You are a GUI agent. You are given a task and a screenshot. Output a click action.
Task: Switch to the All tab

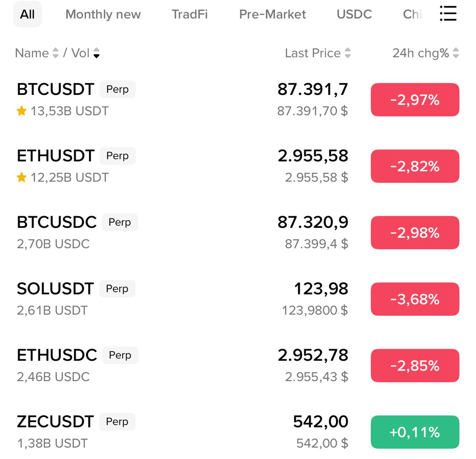click(28, 14)
